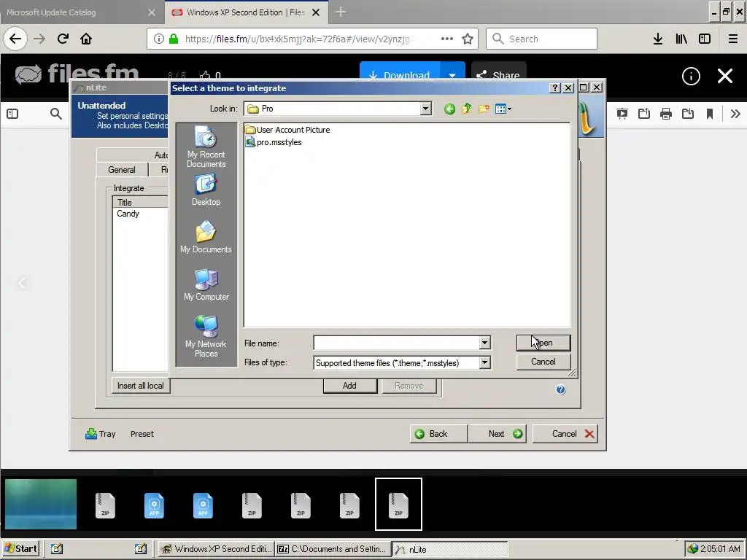Click the browser forward arrow

click(39, 39)
